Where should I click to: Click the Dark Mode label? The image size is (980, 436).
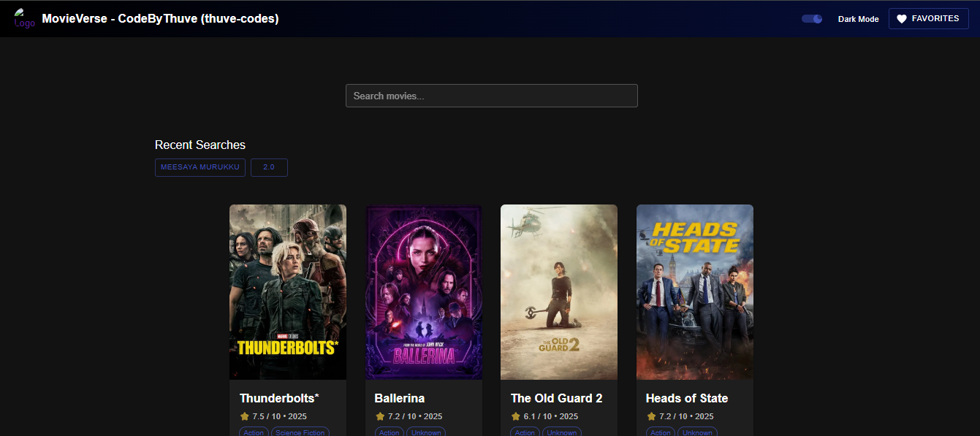(858, 19)
